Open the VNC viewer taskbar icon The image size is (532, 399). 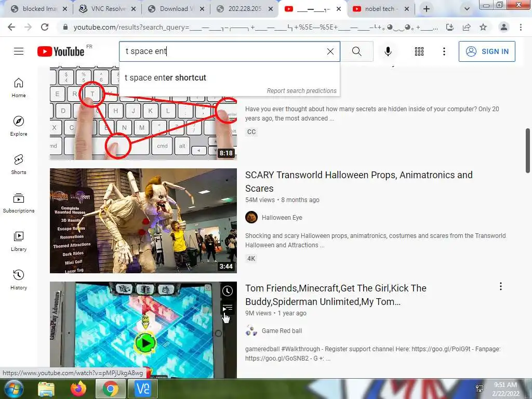pyautogui.click(x=142, y=389)
